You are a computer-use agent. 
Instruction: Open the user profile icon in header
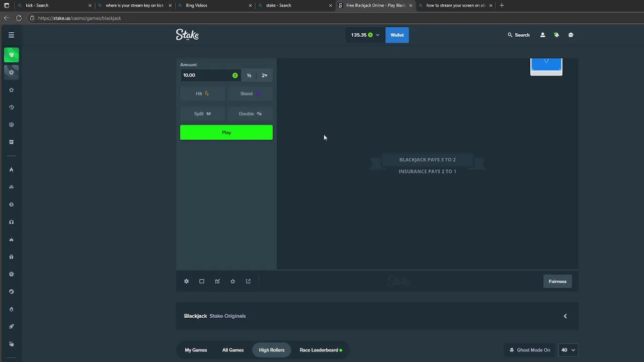click(542, 35)
